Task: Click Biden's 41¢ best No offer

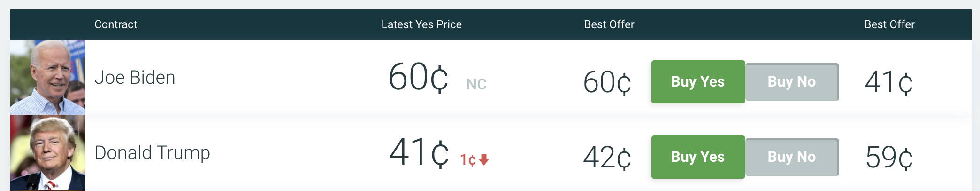Action: tap(888, 82)
